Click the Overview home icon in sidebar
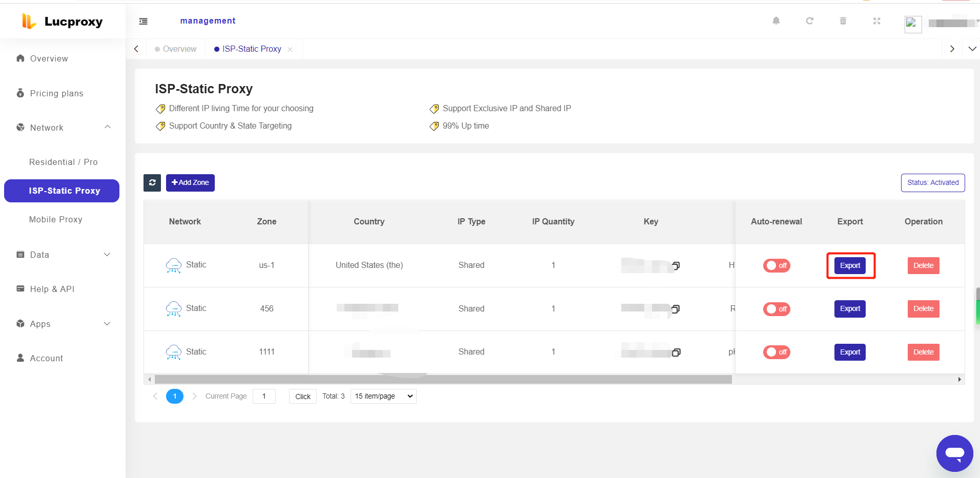The image size is (980, 478). tap(21, 58)
